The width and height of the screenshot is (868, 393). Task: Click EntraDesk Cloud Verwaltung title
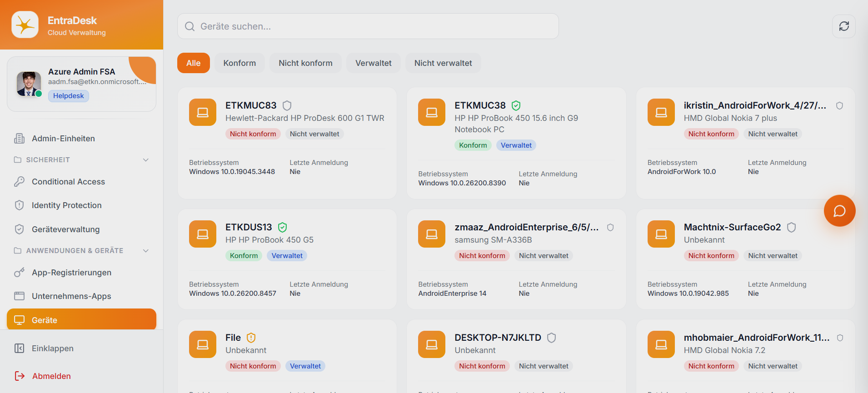(76, 26)
